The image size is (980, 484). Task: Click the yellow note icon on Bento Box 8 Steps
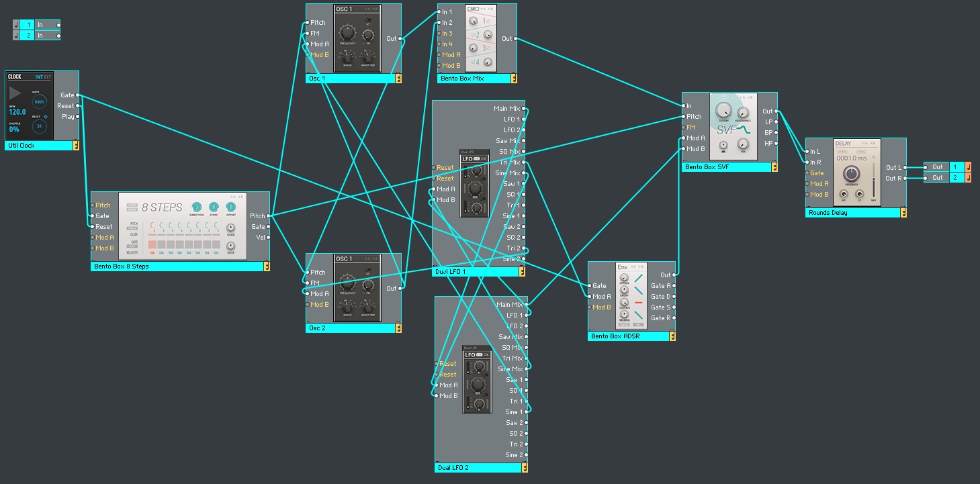[267, 266]
